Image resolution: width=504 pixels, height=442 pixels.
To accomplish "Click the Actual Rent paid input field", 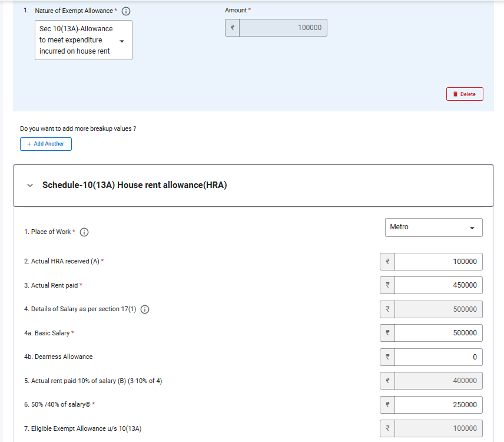I will pyautogui.click(x=438, y=285).
